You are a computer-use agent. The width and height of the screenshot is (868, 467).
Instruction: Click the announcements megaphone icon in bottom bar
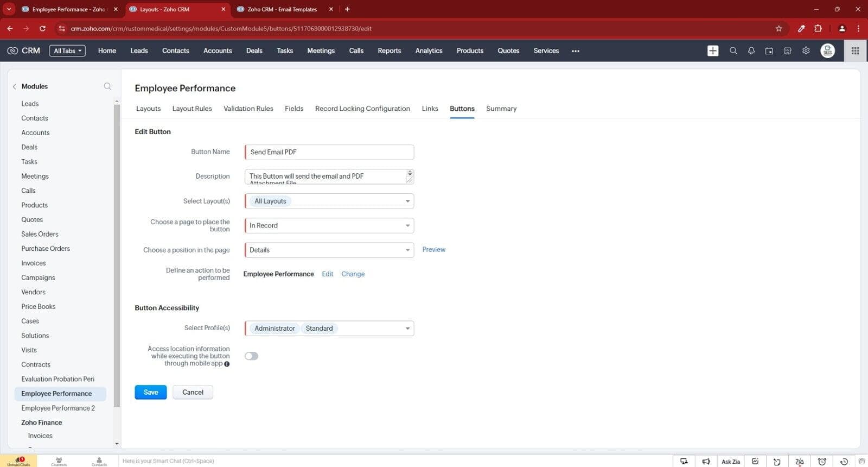click(706, 462)
